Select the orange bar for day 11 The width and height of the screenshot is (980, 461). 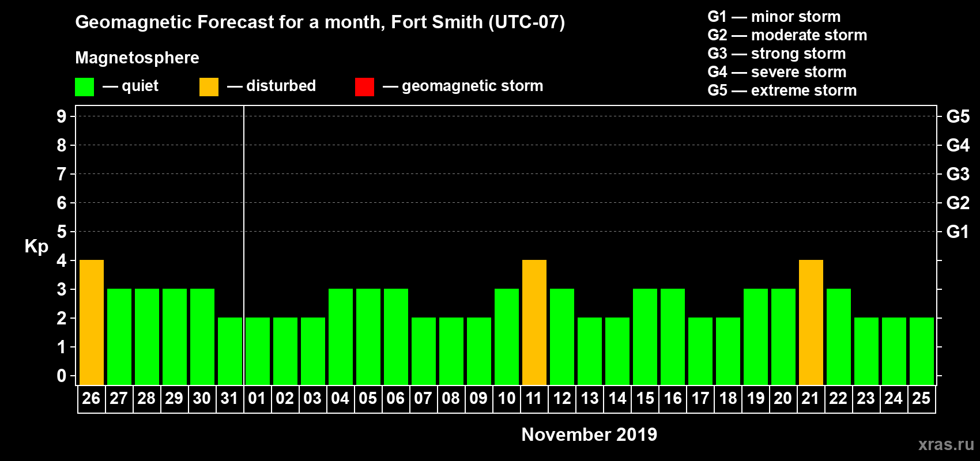pos(534,322)
